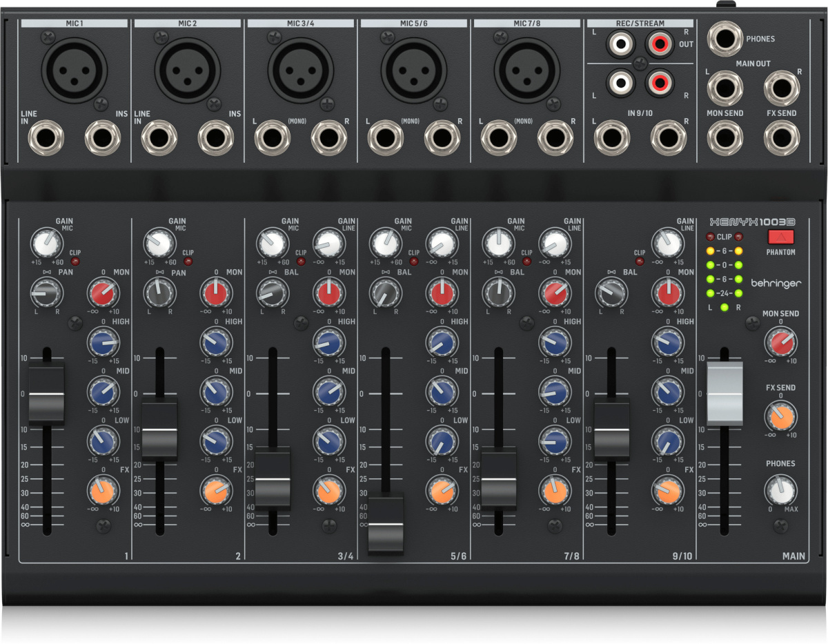Click the channel 1 fader cap

tap(46, 394)
